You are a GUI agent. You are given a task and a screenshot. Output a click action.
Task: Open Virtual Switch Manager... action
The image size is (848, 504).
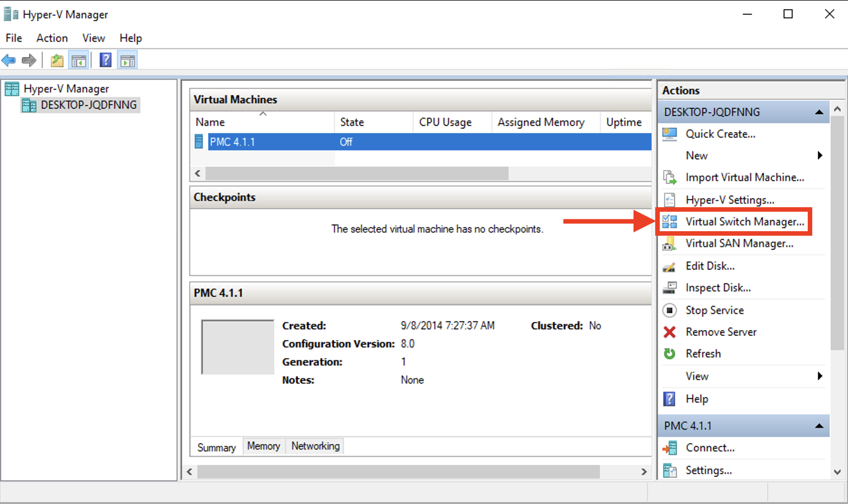point(745,222)
